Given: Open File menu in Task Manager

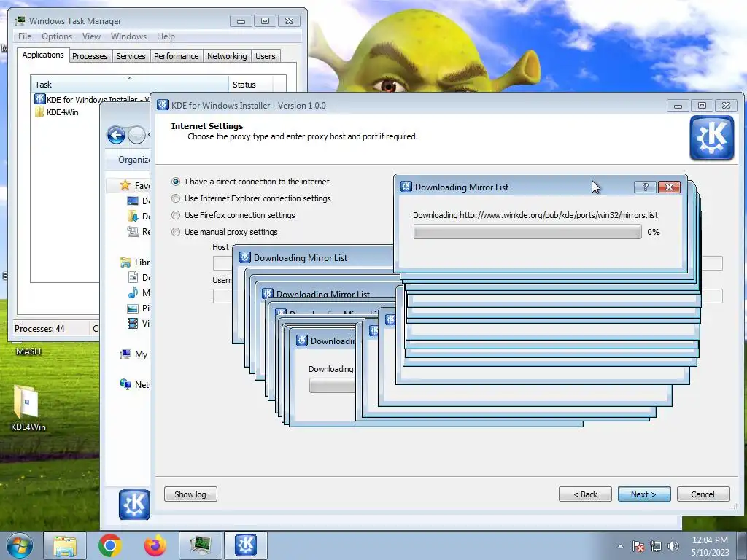Looking at the screenshot, I should (x=25, y=36).
